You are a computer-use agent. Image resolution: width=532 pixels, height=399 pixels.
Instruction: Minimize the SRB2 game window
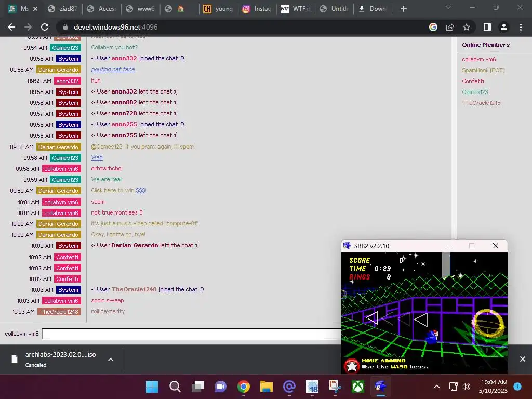pos(448,246)
